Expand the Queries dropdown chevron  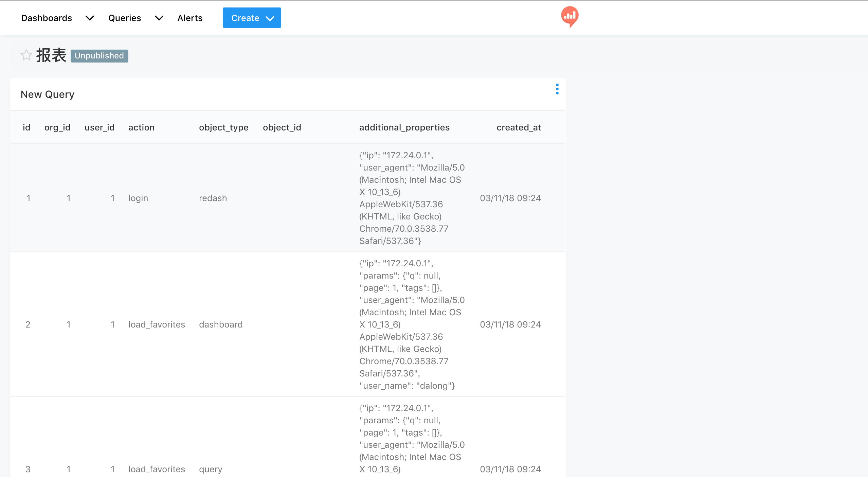[159, 18]
